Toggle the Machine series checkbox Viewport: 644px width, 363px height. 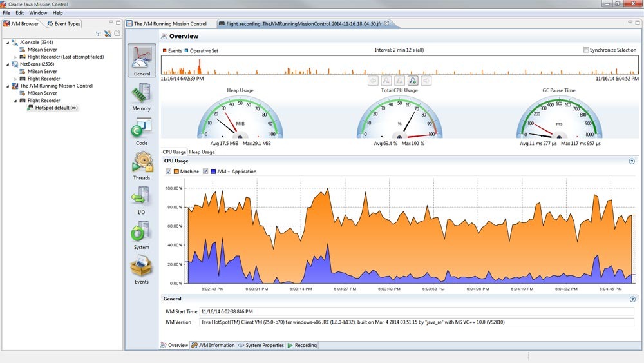(x=168, y=171)
